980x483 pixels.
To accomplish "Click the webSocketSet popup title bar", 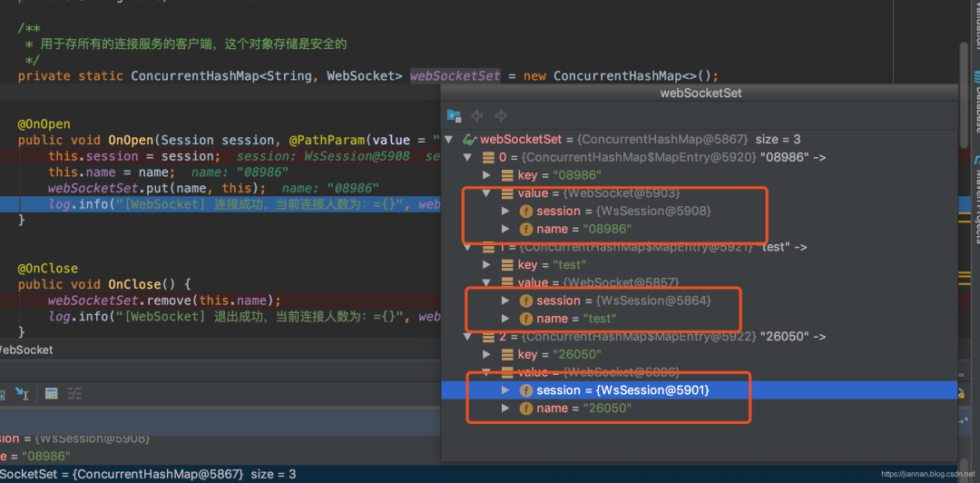I will [x=700, y=94].
